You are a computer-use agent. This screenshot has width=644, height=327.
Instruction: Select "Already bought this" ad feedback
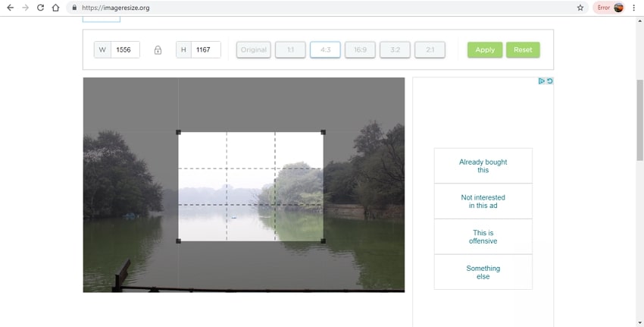483,165
